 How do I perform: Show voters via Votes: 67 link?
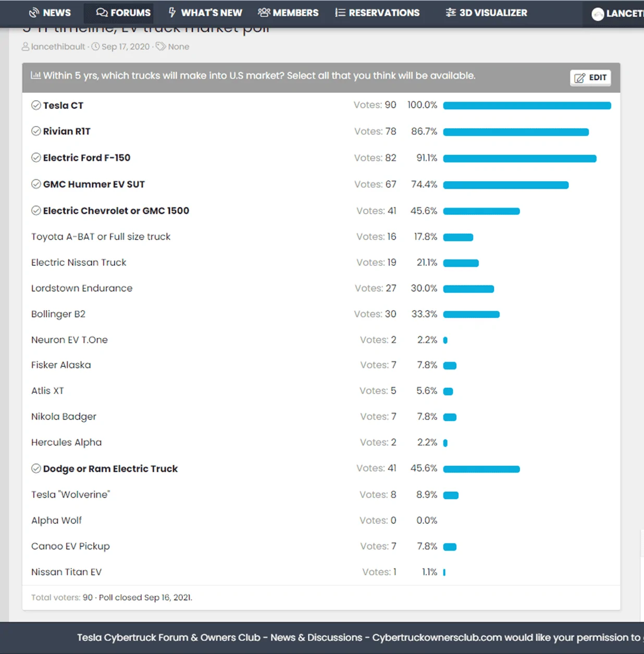[375, 184]
